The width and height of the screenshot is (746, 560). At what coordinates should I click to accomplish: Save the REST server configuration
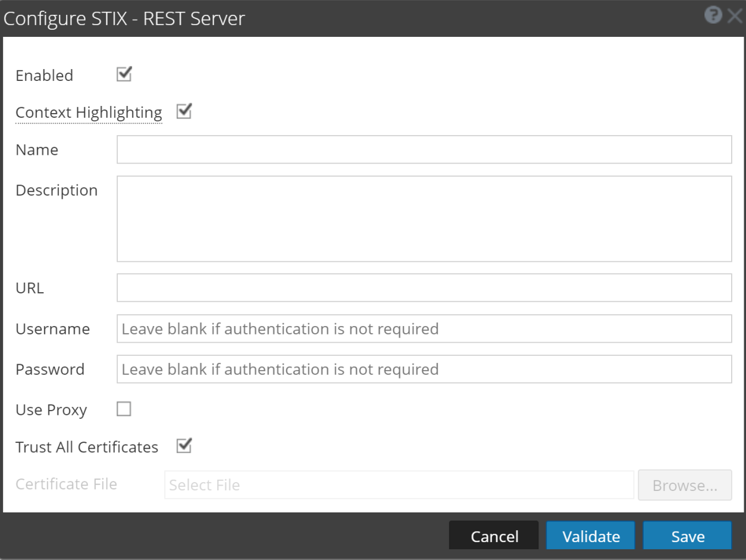(687, 536)
